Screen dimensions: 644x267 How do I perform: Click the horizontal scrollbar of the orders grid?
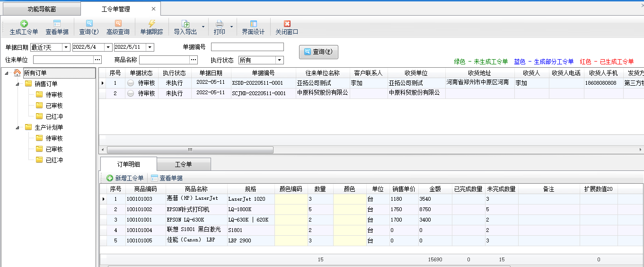click(190, 150)
